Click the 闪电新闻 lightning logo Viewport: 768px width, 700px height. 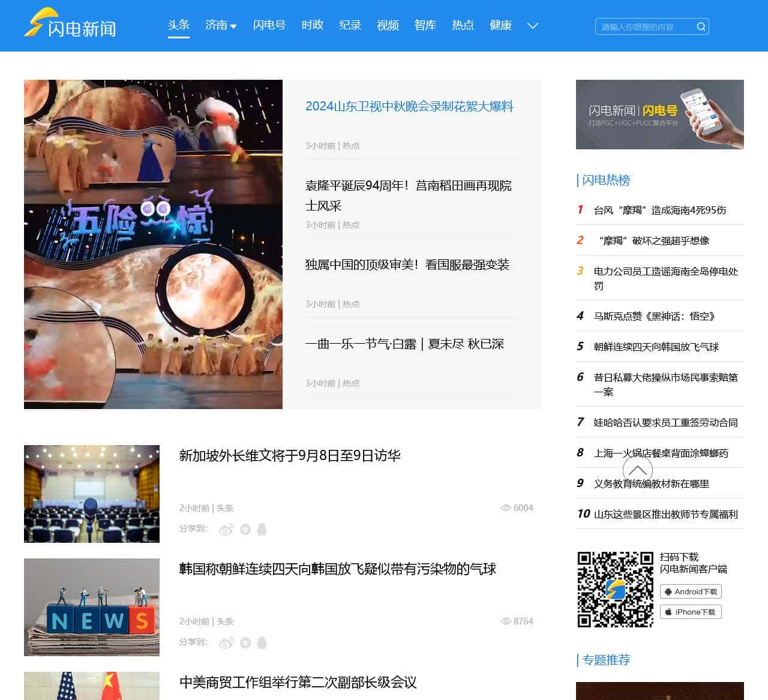click(x=39, y=24)
